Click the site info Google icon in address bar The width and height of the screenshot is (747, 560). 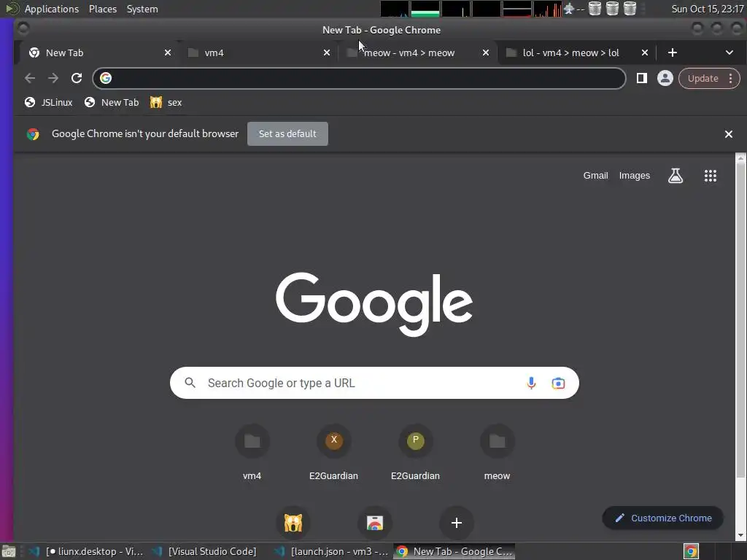(106, 78)
